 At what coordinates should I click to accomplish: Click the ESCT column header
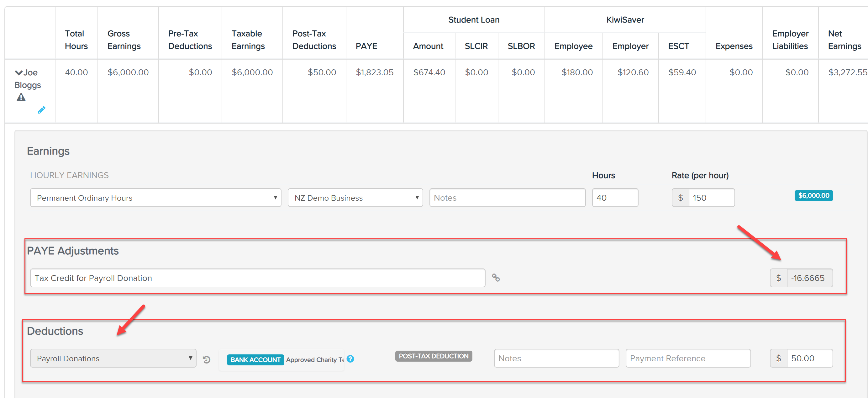pos(679,46)
